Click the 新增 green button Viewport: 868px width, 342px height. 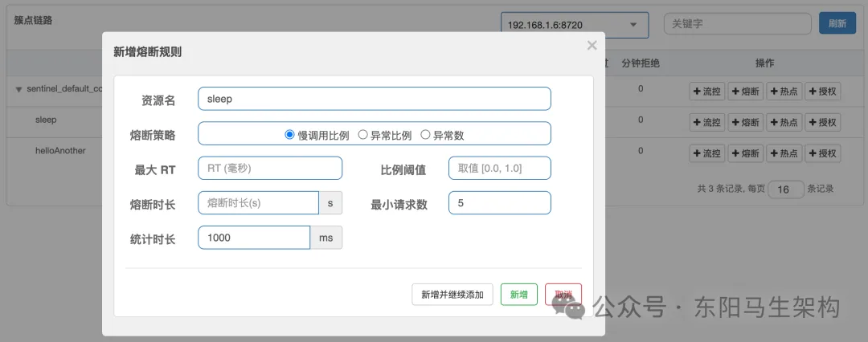pyautogui.click(x=518, y=295)
